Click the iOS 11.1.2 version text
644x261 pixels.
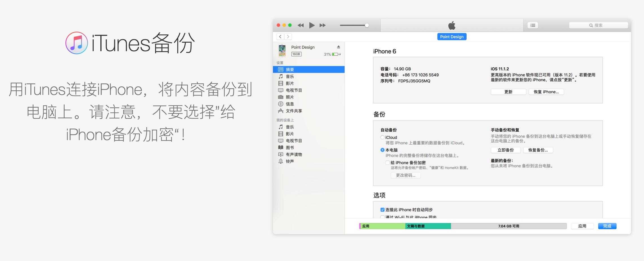pos(500,69)
